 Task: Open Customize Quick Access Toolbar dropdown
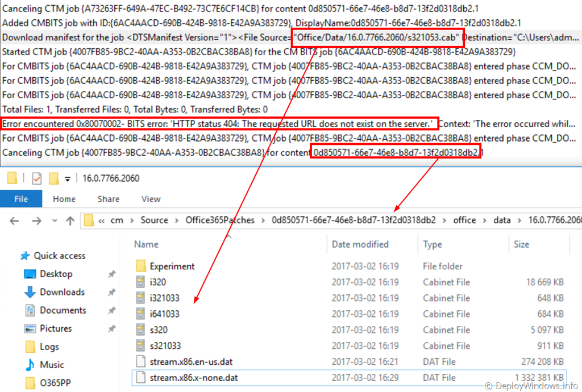click(67, 178)
